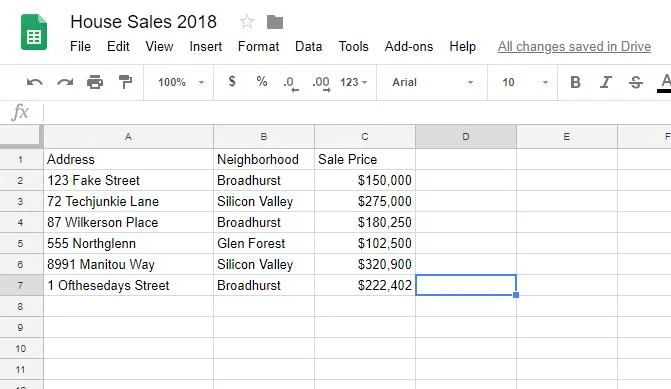Rename the House Sales 2018 title
This screenshot has width=671, height=389.
click(x=144, y=22)
